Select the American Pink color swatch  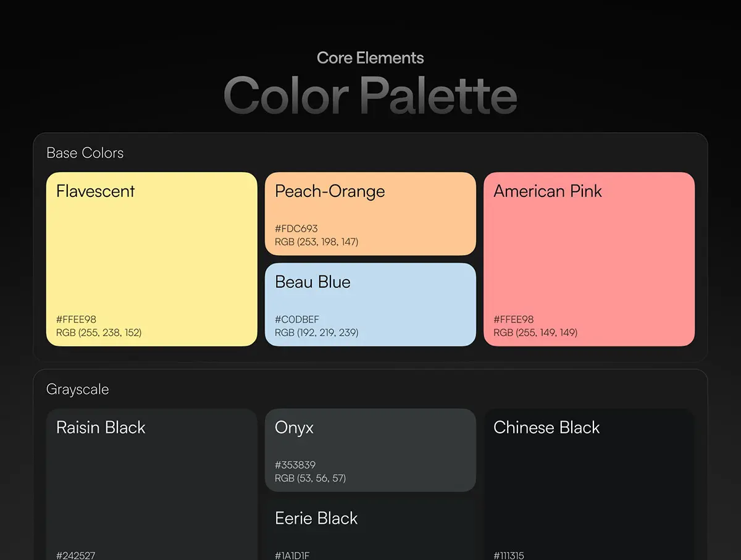(x=589, y=259)
